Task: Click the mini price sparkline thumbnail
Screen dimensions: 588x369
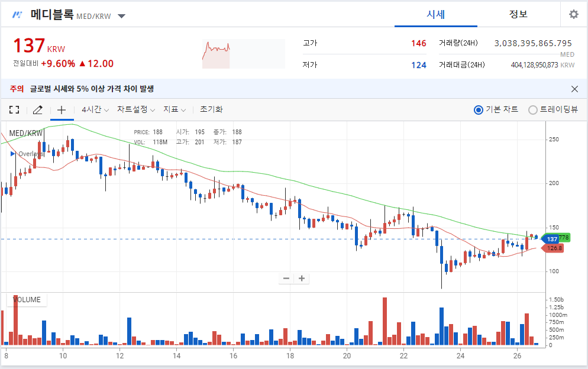Action: 243,54
